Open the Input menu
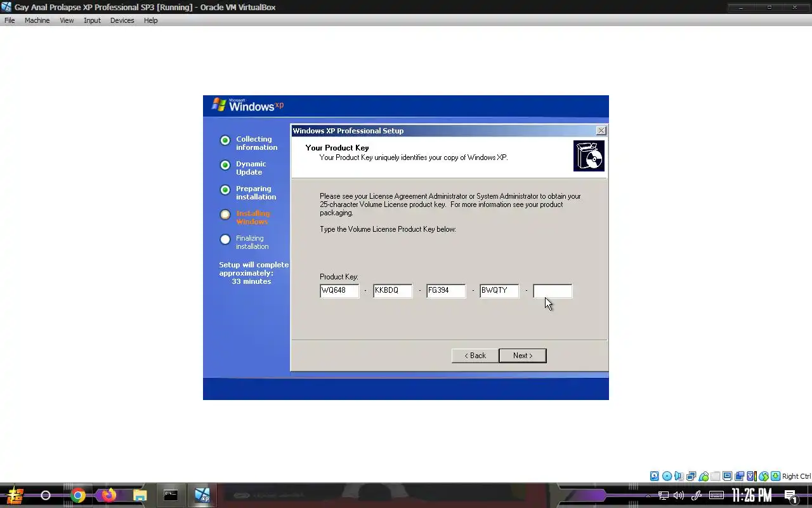Image resolution: width=812 pixels, height=508 pixels. tap(92, 20)
